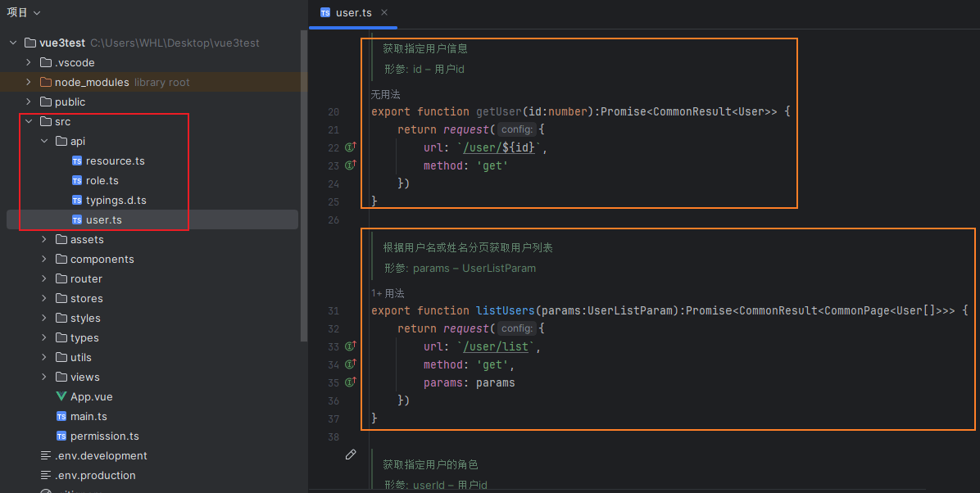980x493 pixels.
Task: Open role.ts file
Action: 102,181
